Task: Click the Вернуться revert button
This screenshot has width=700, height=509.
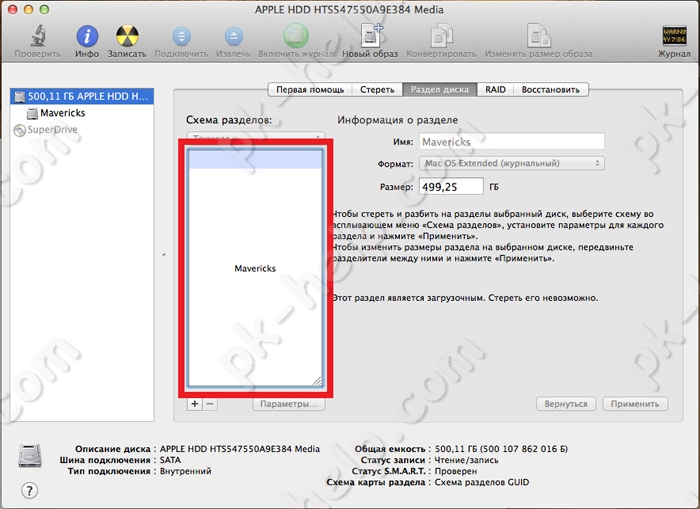Action: [x=566, y=404]
